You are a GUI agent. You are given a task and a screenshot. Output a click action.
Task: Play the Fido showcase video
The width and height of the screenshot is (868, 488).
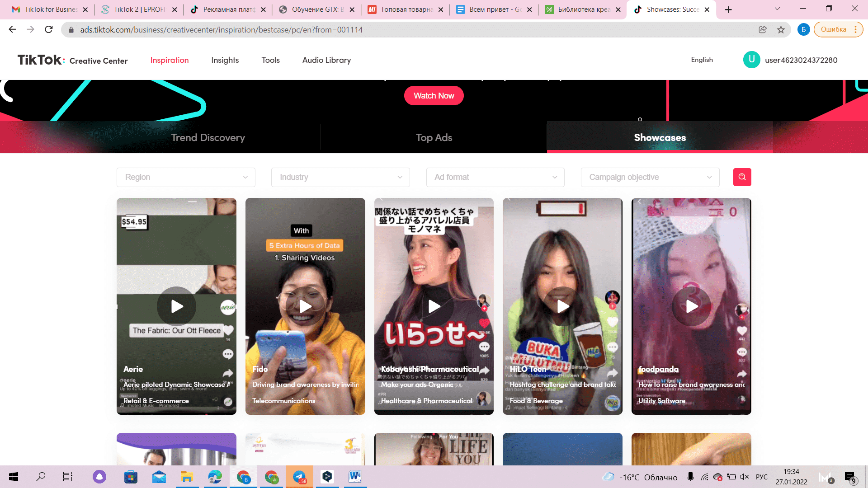pyautogui.click(x=305, y=306)
